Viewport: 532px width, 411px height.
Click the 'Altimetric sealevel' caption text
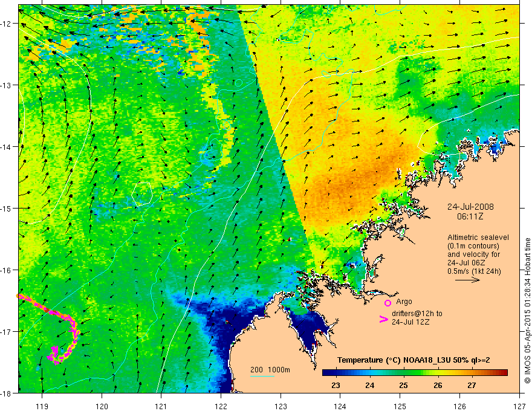pyautogui.click(x=478, y=238)
